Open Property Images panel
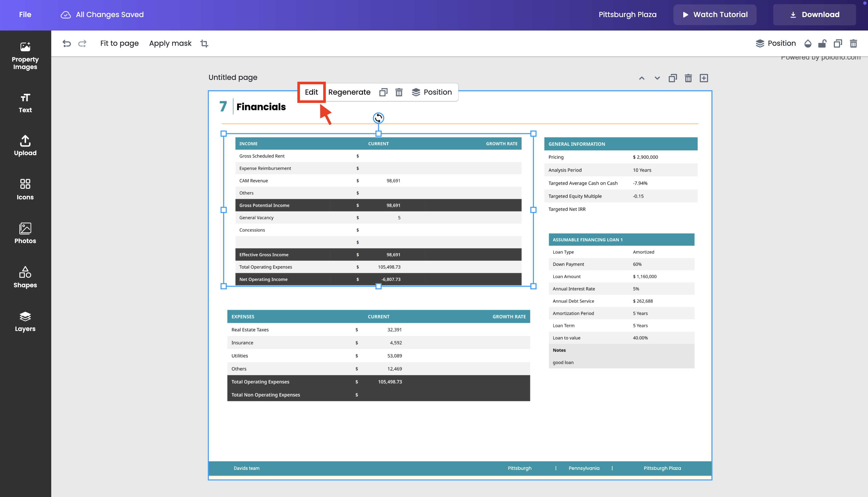 [x=25, y=56]
